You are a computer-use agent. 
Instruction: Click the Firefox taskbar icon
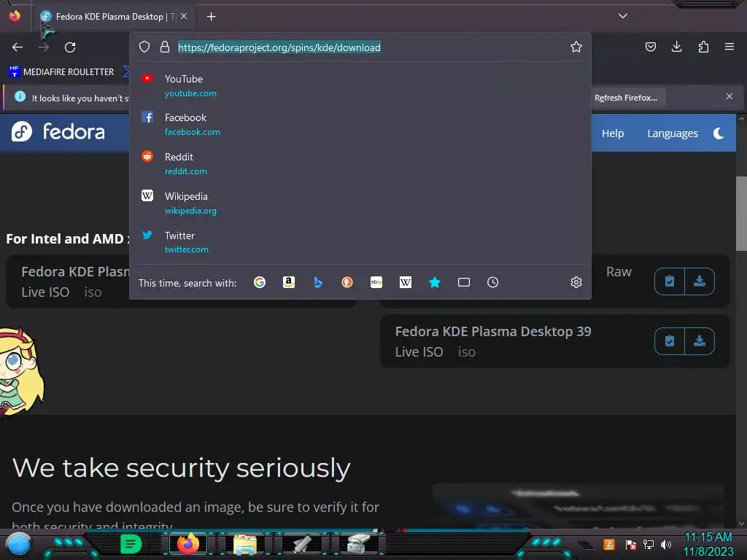187,544
